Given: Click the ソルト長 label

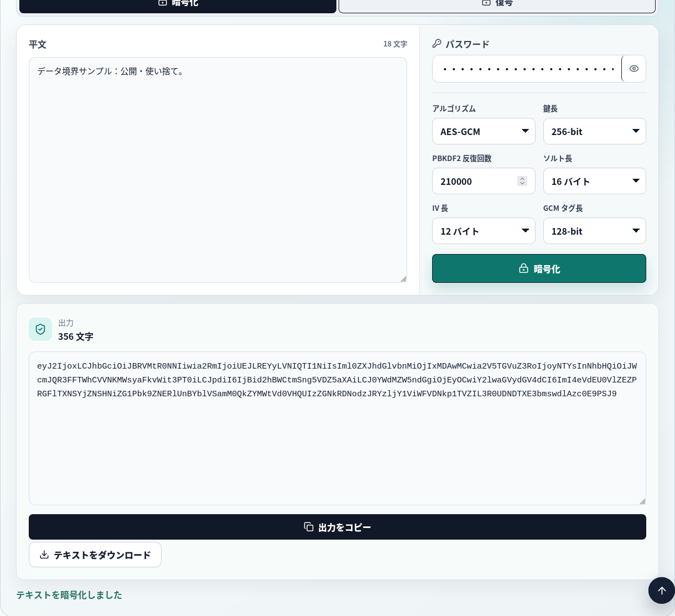Looking at the screenshot, I should point(558,158).
